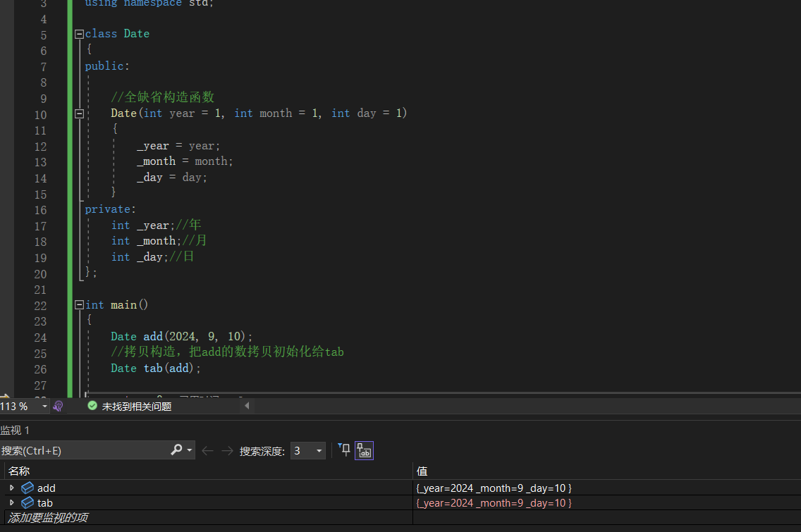Expand the tab variable in watch list
This screenshot has width=801, height=532.
[12, 503]
